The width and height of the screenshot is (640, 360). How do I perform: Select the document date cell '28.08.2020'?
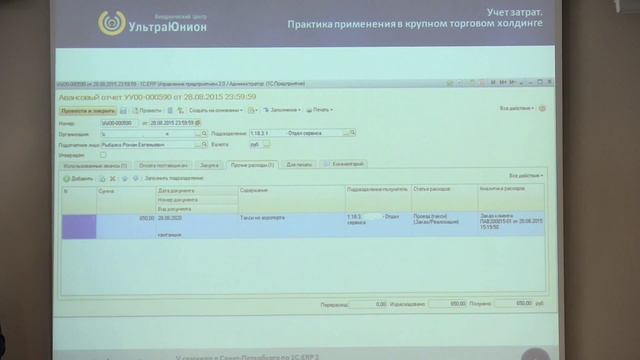pos(197,218)
